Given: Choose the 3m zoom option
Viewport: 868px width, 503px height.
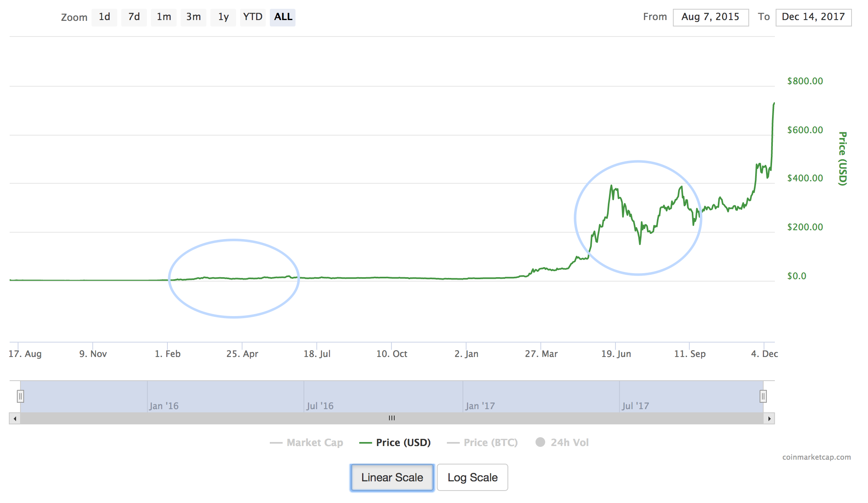Looking at the screenshot, I should [x=194, y=17].
